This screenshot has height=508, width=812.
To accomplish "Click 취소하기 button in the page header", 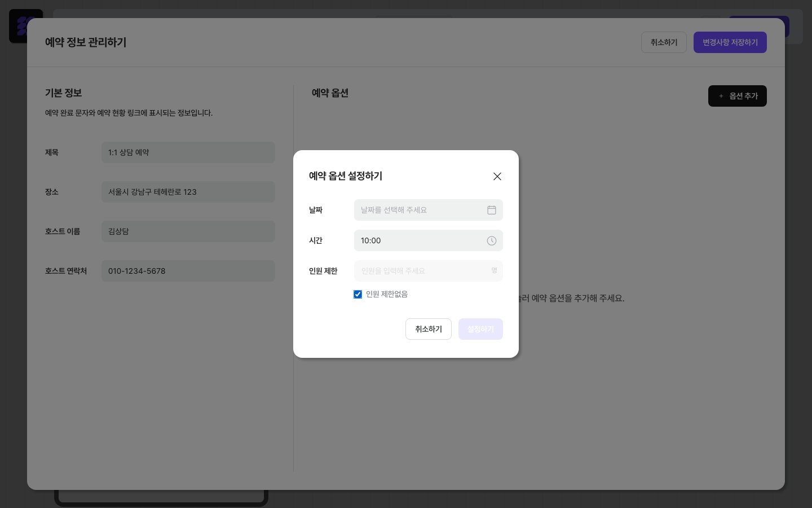I will [664, 42].
